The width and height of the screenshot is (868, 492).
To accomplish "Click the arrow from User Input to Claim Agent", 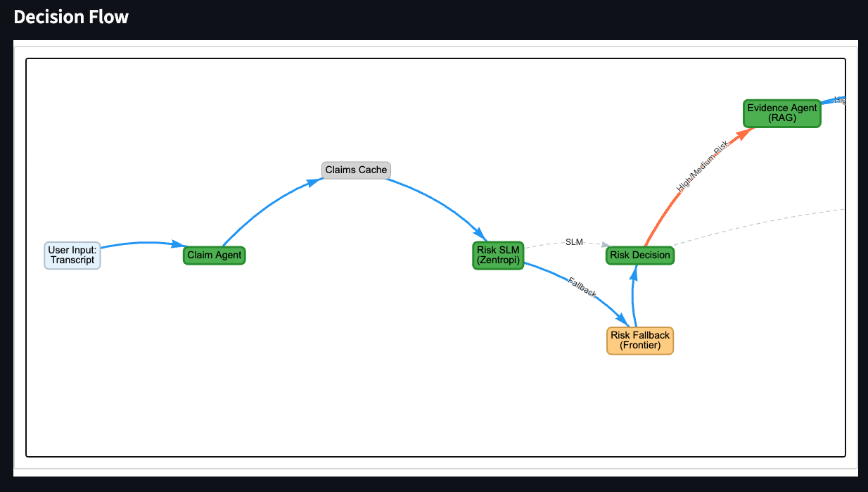I will click(x=141, y=243).
